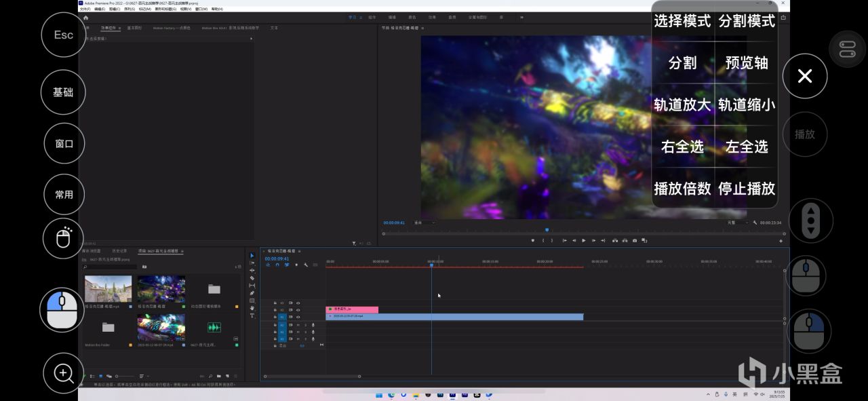Toggle V2 track visibility eye
The image size is (868, 401).
[x=298, y=309]
